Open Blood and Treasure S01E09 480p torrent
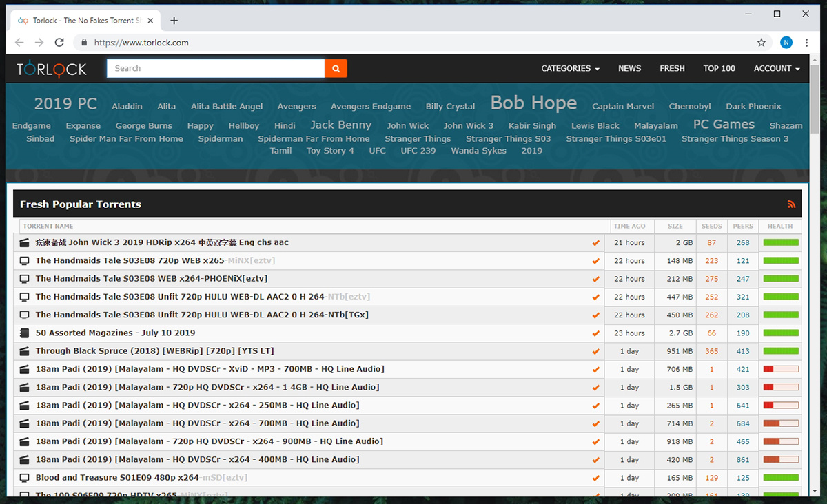The height and width of the screenshot is (504, 827). click(141, 478)
